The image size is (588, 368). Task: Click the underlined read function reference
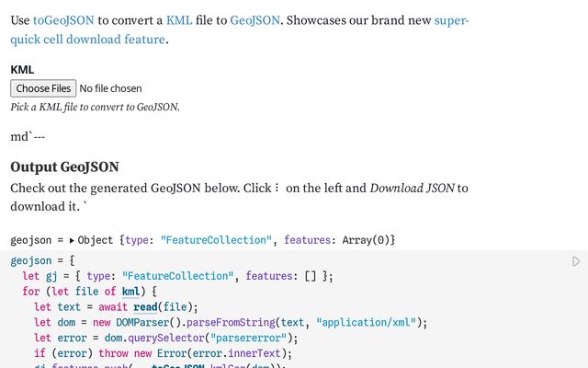click(145, 306)
